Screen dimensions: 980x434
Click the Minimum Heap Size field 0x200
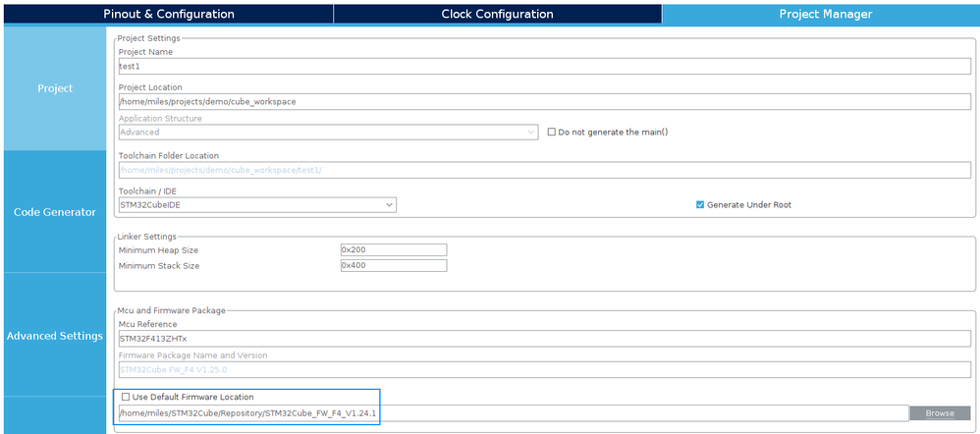(x=394, y=249)
